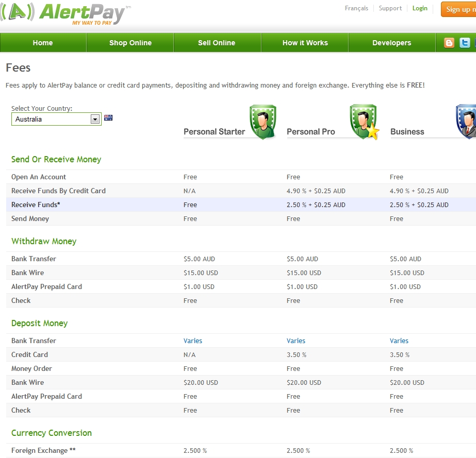Click the Business $5.00 AUD fee
The height and width of the screenshot is (458, 476).
click(405, 259)
